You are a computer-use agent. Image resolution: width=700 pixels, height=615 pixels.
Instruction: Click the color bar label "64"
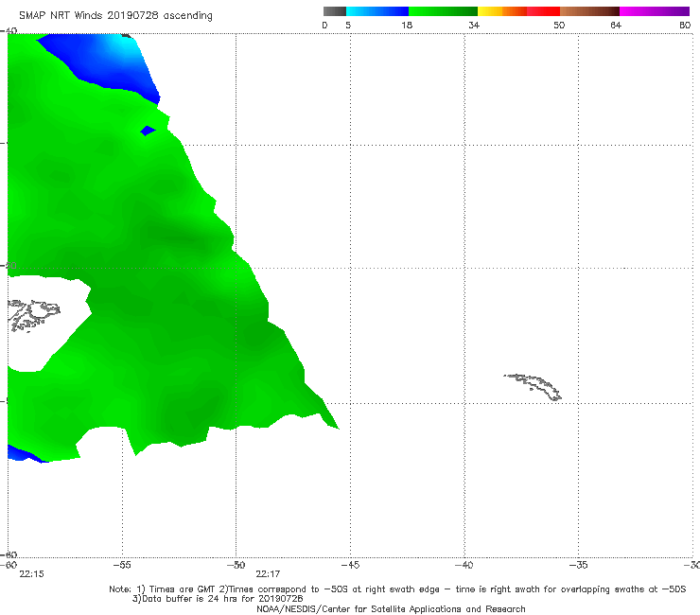pos(616,25)
